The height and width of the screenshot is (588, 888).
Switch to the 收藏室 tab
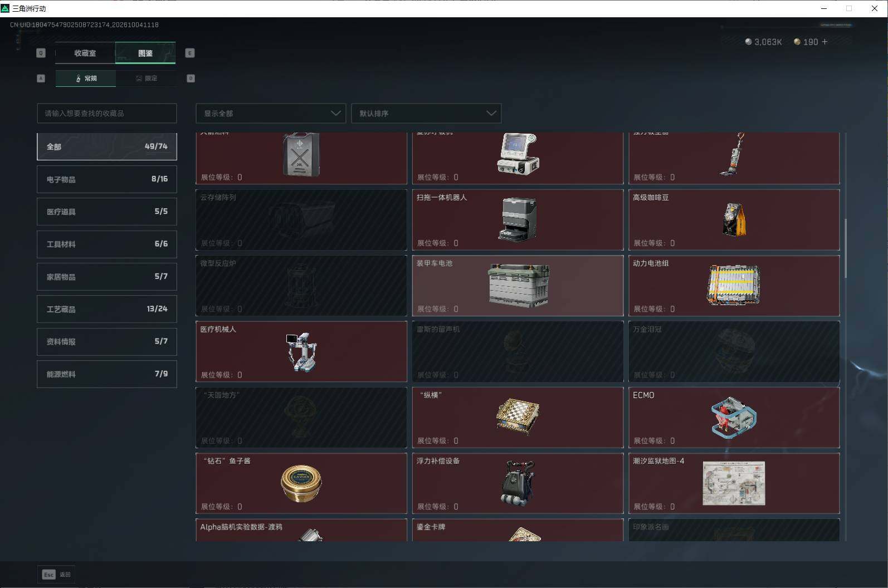[x=85, y=53]
